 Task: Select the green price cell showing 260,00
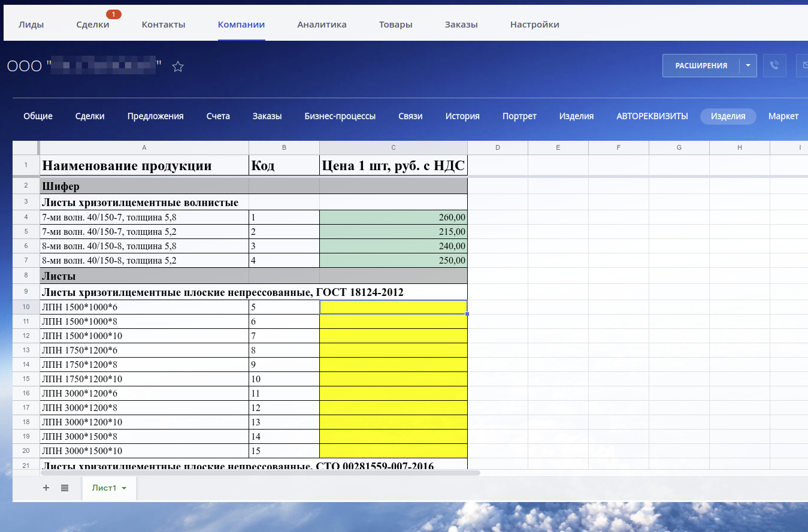[393, 217]
